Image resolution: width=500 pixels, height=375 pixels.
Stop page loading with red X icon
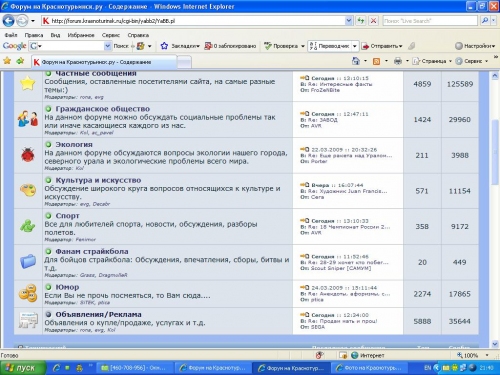coord(373,21)
